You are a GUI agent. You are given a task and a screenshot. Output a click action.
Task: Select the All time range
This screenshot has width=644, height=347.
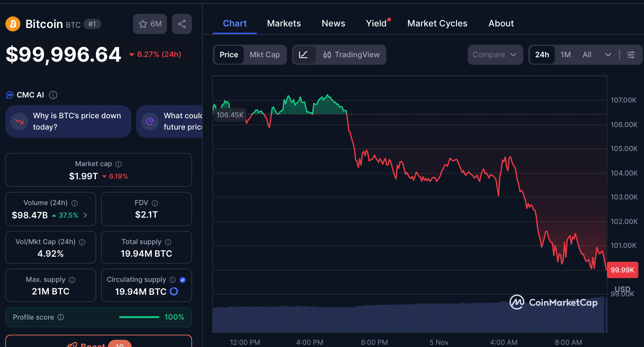pyautogui.click(x=586, y=55)
